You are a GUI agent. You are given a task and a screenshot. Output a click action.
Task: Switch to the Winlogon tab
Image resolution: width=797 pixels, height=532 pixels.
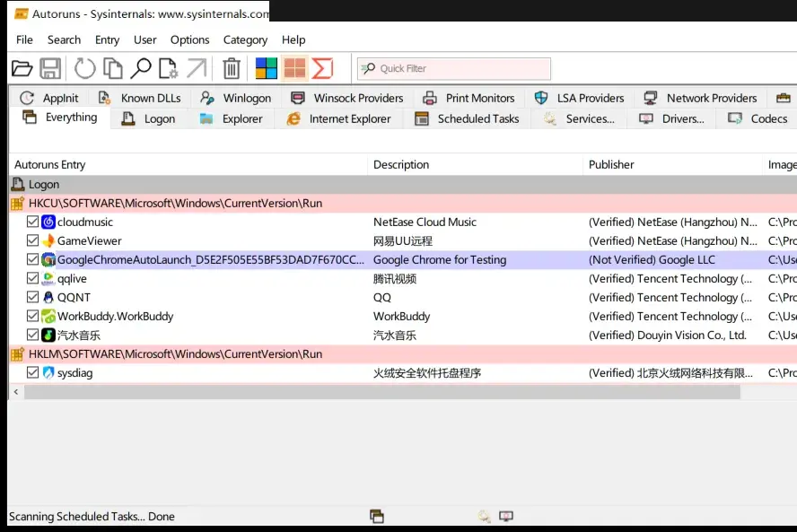tap(235, 98)
